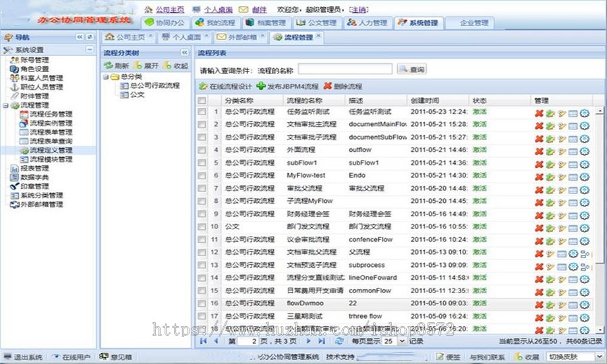Check the box for row 17 三星期测试

pyautogui.click(x=202, y=316)
